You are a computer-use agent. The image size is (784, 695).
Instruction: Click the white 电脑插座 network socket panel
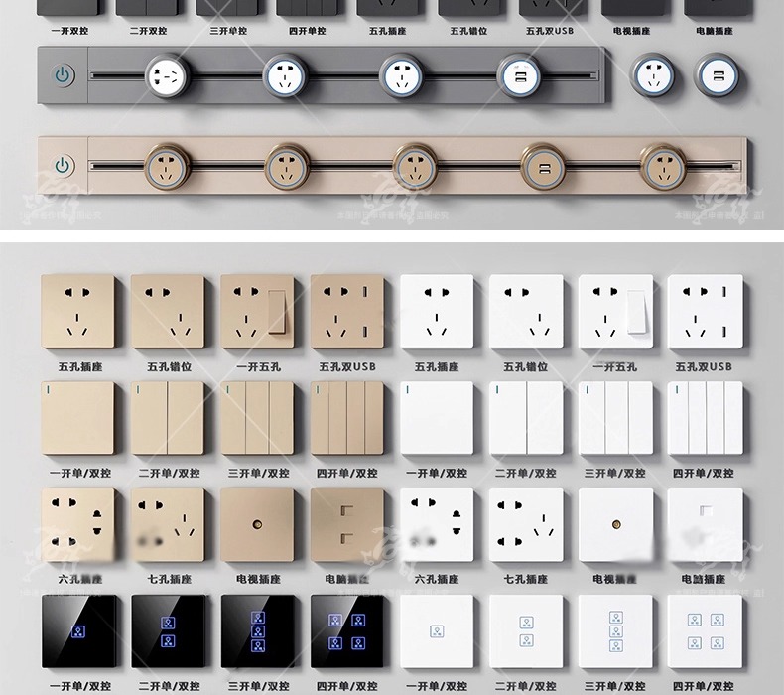coord(705,525)
